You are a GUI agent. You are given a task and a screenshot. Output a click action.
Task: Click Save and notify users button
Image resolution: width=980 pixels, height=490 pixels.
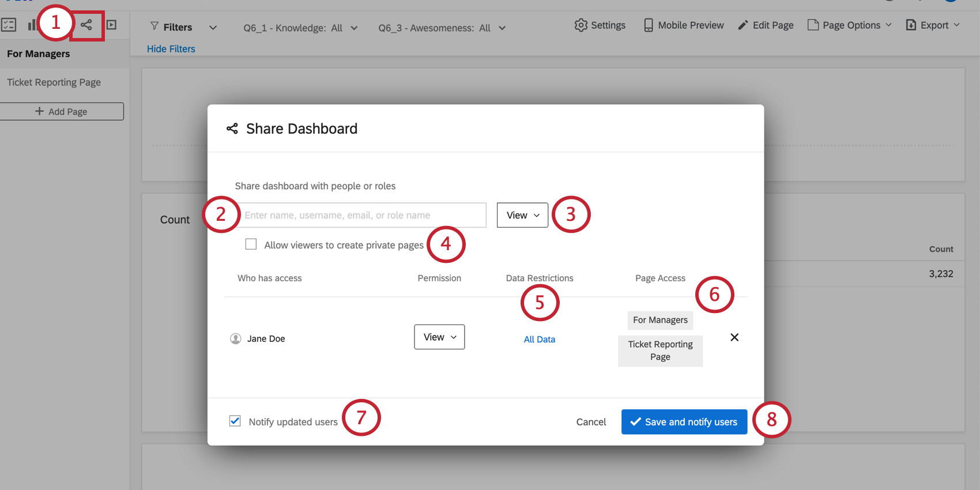coord(684,422)
